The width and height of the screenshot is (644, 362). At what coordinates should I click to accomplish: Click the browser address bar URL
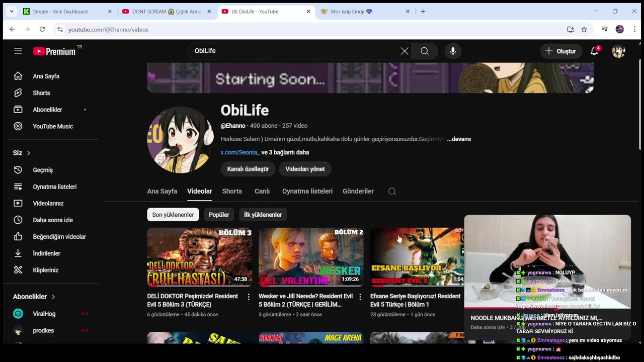(x=108, y=30)
